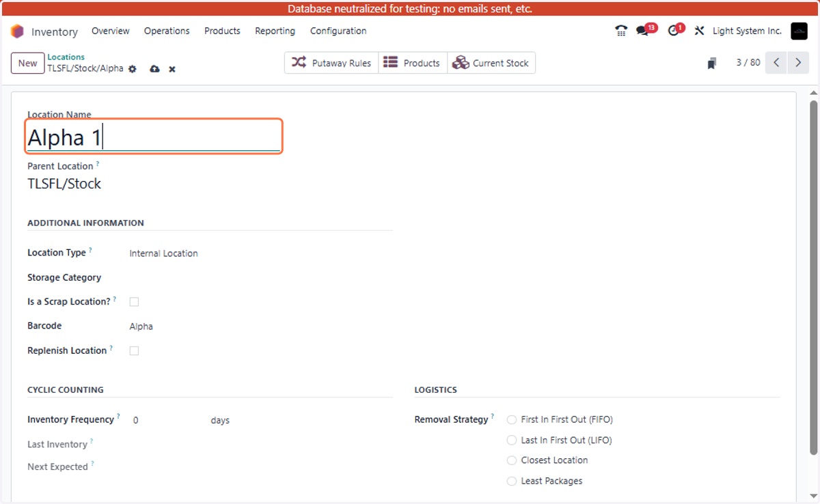Open the Overview menu
The height and width of the screenshot is (504, 820).
point(111,31)
